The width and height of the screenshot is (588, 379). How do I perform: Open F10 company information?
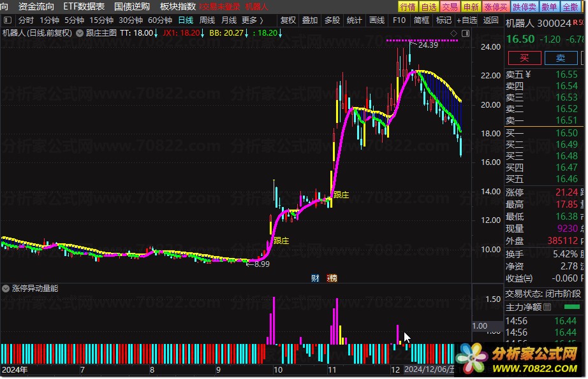coord(399,20)
